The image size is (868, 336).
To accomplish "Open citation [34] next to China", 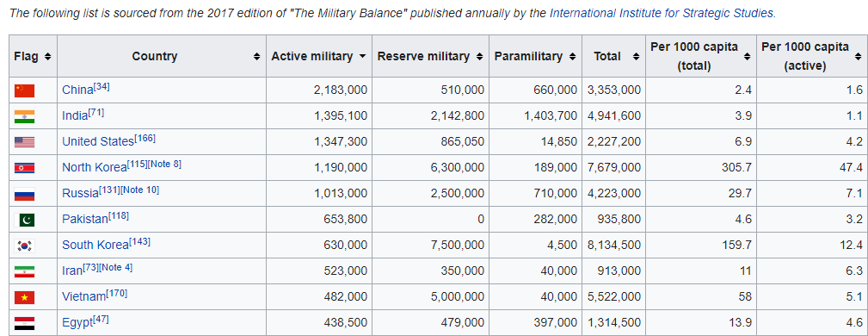I will pyautogui.click(x=102, y=86).
